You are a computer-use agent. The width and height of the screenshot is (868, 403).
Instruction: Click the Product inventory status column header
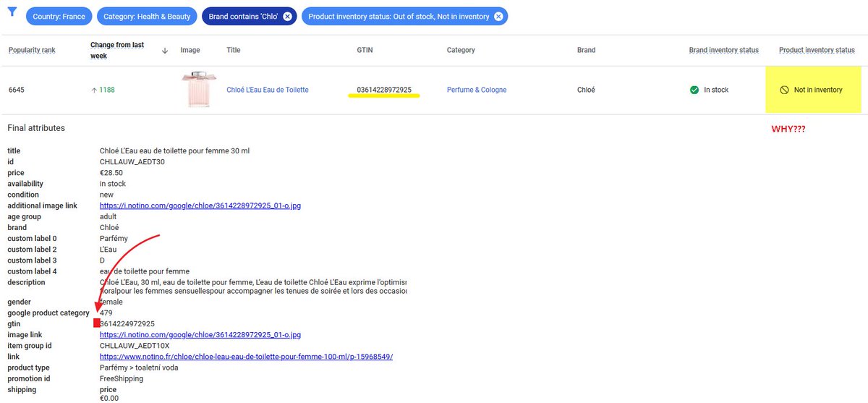tap(817, 50)
